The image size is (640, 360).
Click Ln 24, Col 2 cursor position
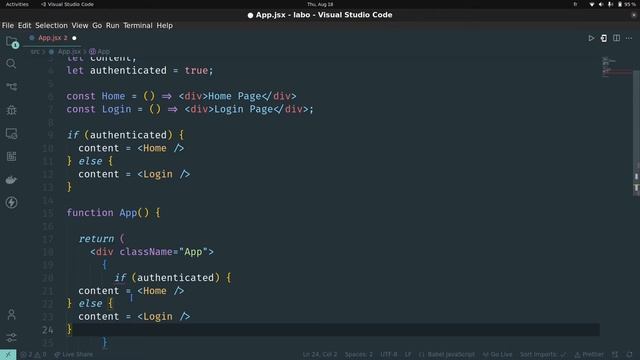click(x=320, y=355)
